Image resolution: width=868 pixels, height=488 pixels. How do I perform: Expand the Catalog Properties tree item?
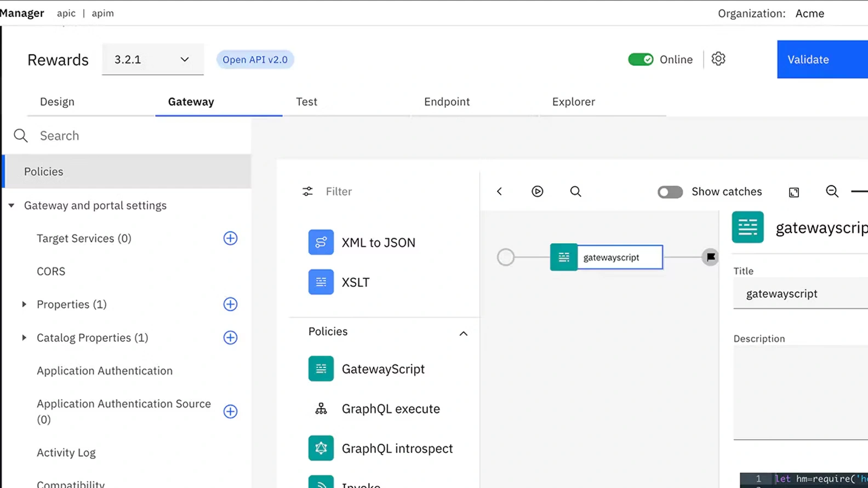point(24,337)
